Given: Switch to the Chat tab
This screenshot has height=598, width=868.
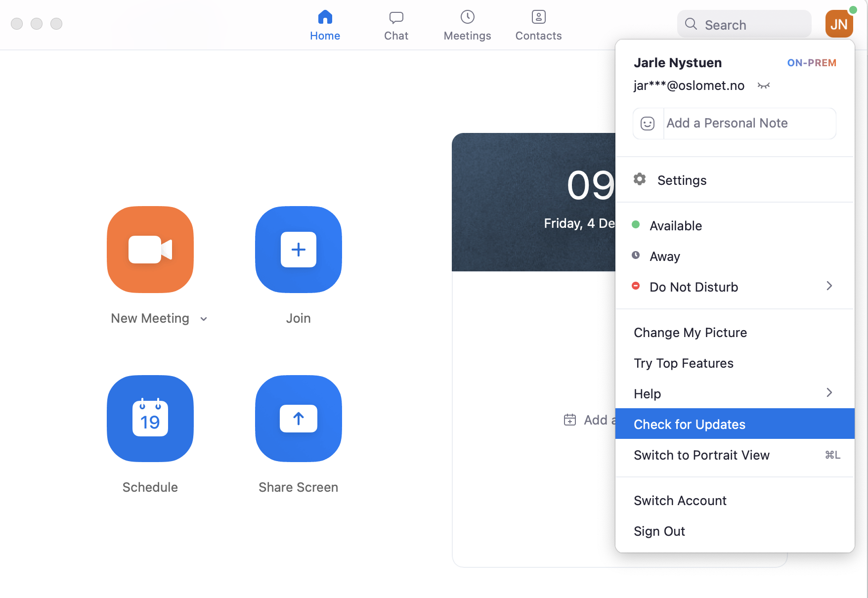Looking at the screenshot, I should [x=396, y=25].
